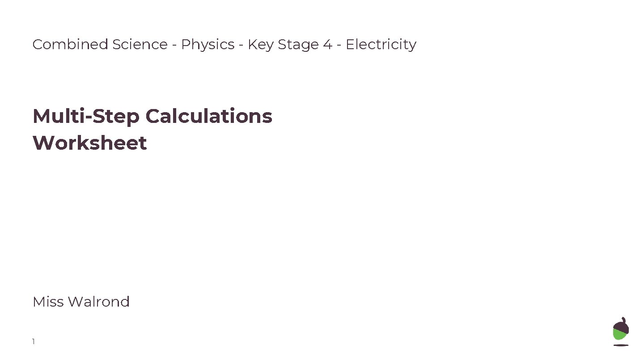Click "Electricity" at the end of the header
The height and width of the screenshot is (362, 644).
[x=381, y=45]
